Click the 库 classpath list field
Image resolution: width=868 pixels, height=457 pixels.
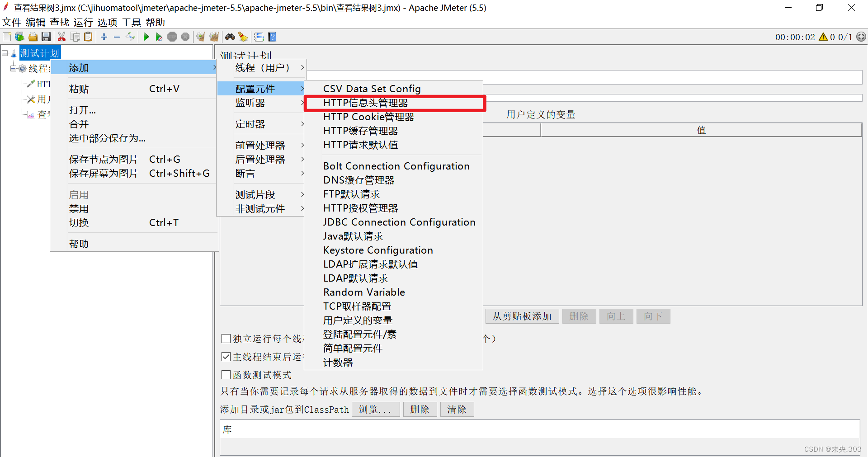[540, 429]
